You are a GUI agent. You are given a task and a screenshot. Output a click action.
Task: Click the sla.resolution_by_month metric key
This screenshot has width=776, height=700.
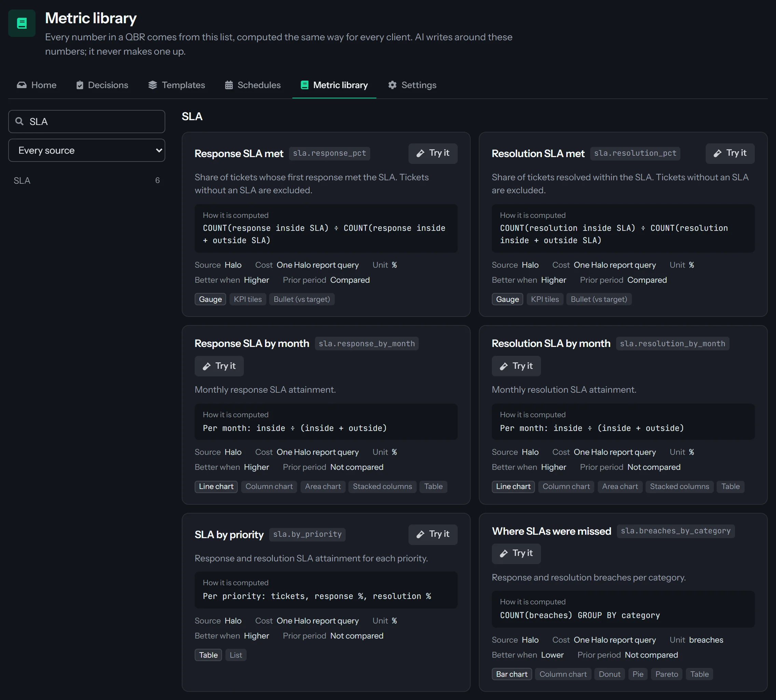[672, 344]
